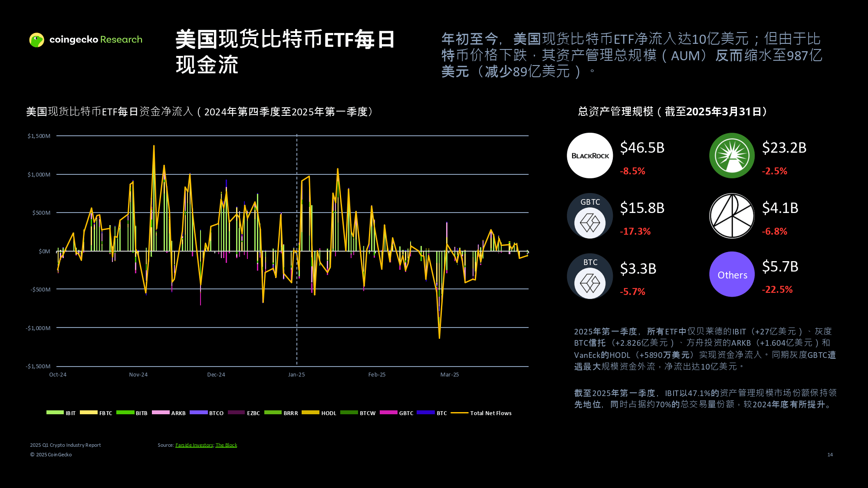Viewport: 868px width, 488px height.
Task: Select the chart title section heading
Action: 200,111
